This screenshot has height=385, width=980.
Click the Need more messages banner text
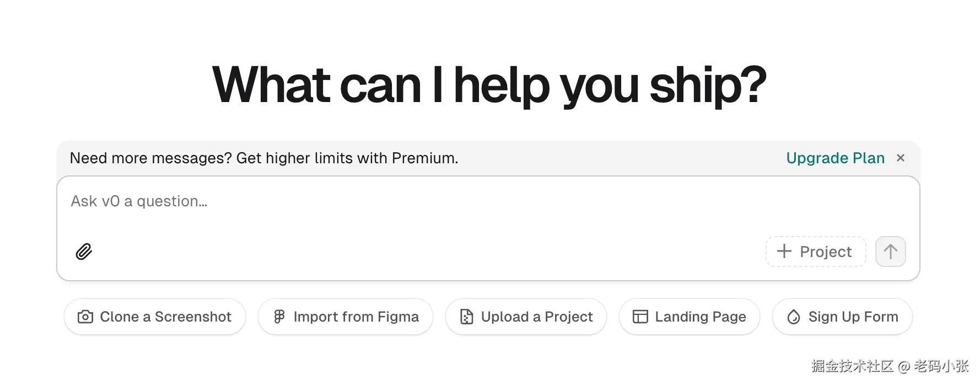264,158
